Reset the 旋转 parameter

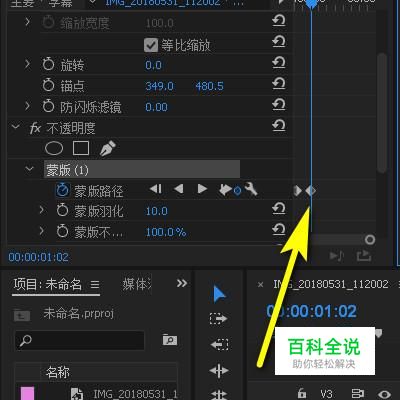pos(279,63)
